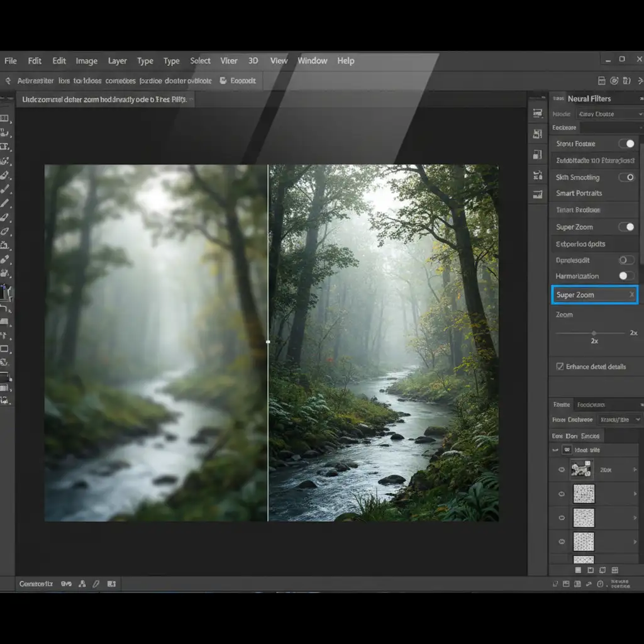Hide the first layer using its eye icon
The image size is (644, 644).
point(562,469)
